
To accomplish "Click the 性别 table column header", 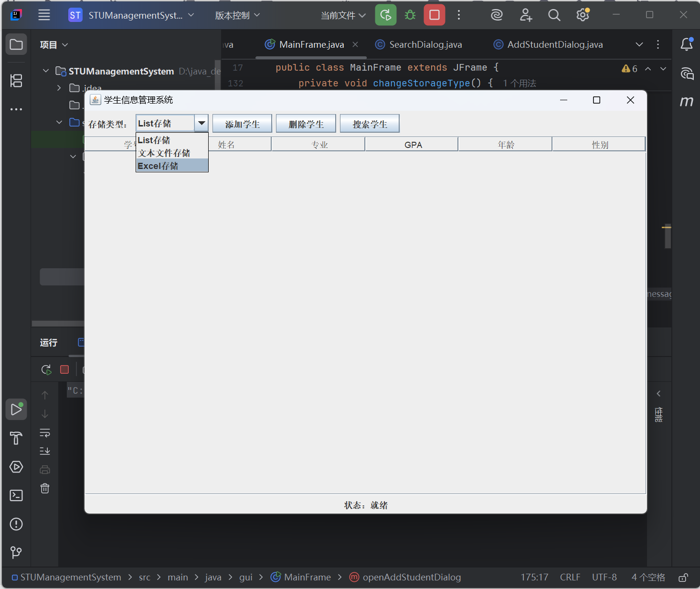I will point(599,144).
